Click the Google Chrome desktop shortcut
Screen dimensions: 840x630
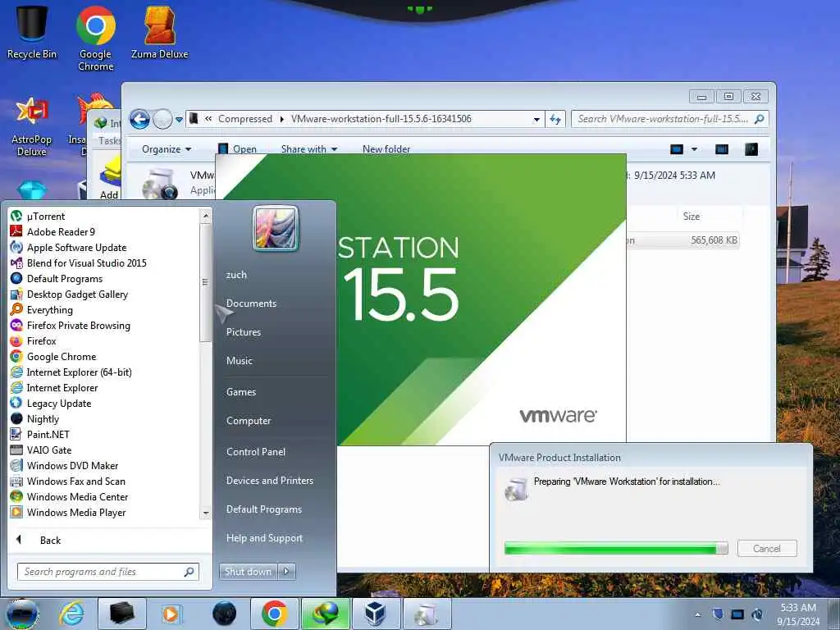tap(95, 39)
